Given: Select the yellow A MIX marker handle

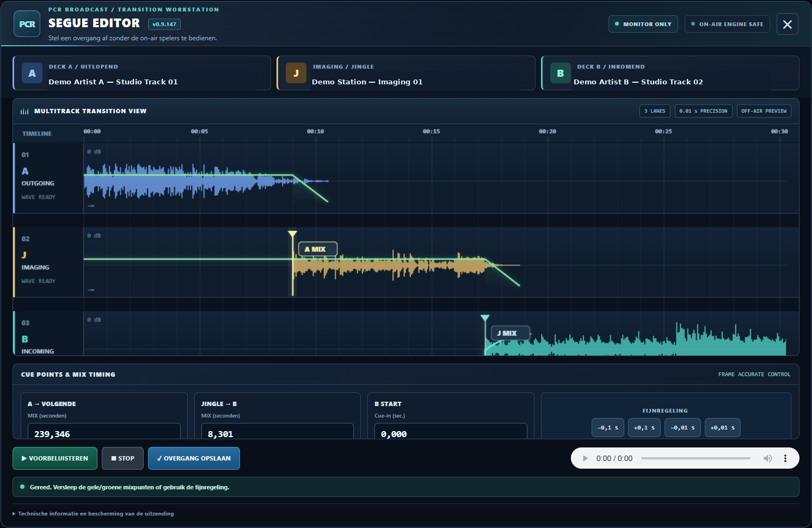Looking at the screenshot, I should (292, 235).
